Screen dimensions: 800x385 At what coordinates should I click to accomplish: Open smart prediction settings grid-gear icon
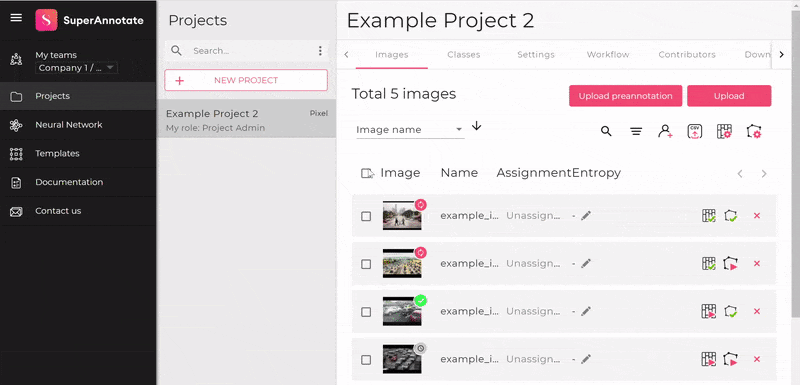click(724, 132)
